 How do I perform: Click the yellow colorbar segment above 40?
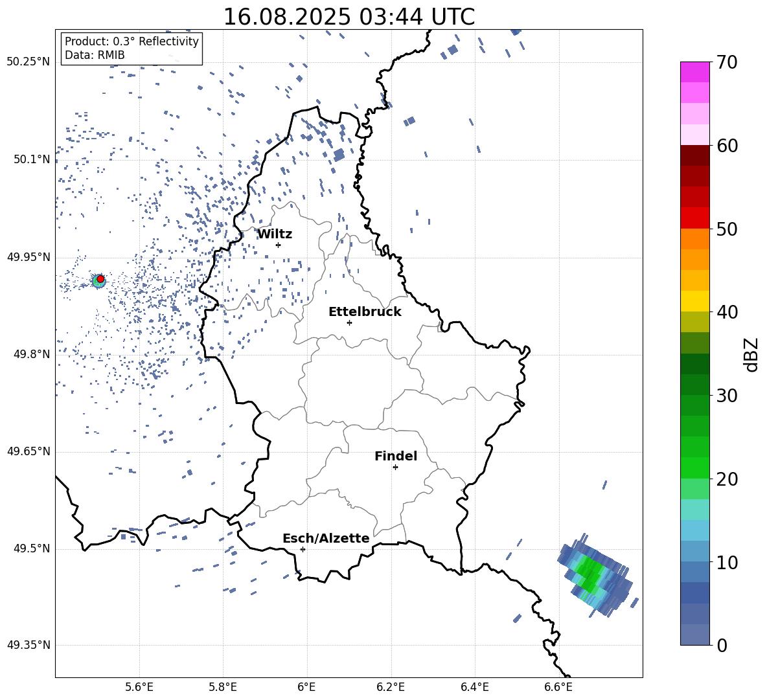tap(695, 301)
